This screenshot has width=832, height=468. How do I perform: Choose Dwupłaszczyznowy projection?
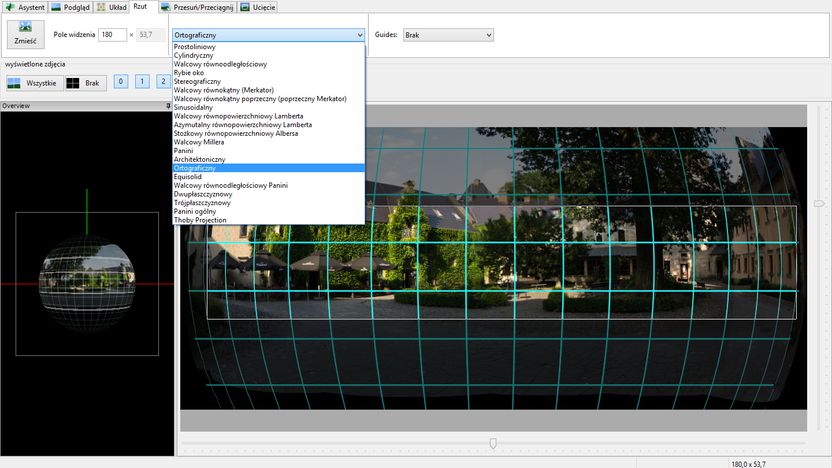(x=268, y=194)
